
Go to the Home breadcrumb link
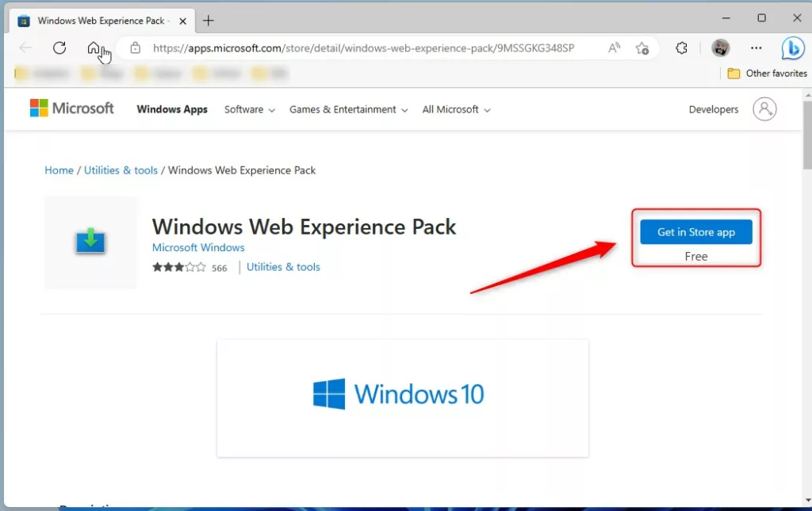tap(59, 170)
